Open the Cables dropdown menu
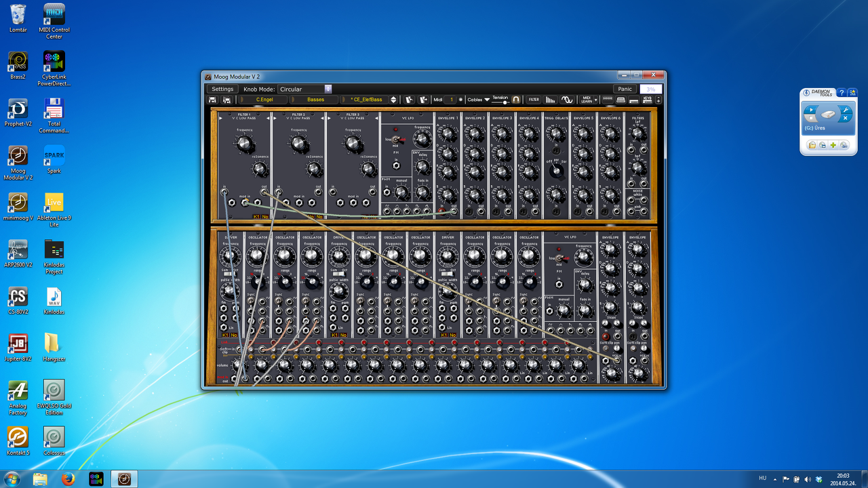Screen dimensions: 868x488 pyautogui.click(x=478, y=100)
